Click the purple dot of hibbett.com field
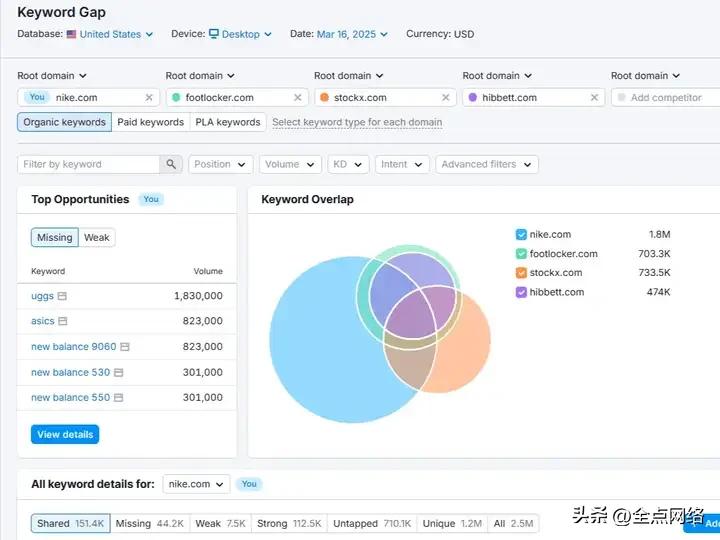The width and height of the screenshot is (720, 540). 472,97
